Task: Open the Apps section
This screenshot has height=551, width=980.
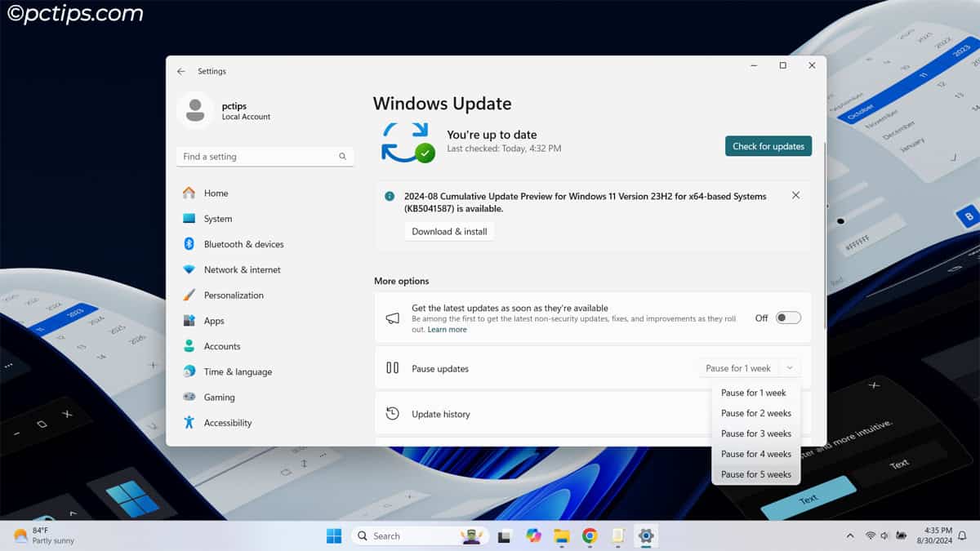Action: tap(215, 320)
